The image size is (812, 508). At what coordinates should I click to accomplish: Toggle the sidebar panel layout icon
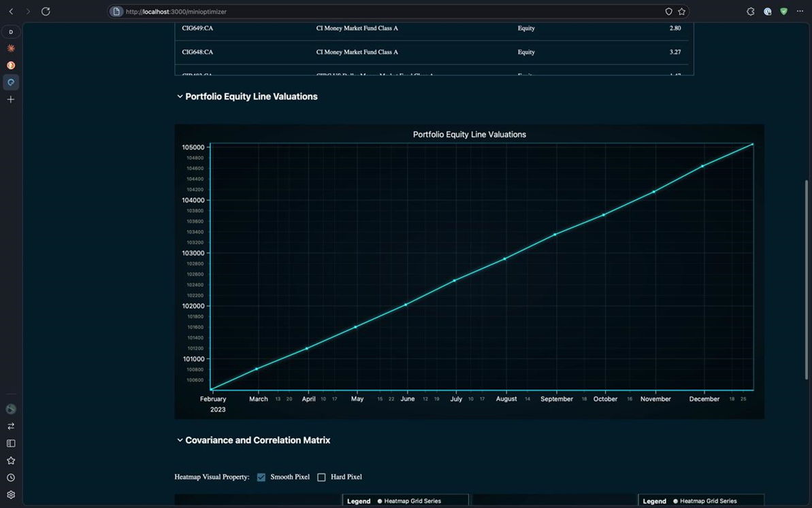click(11, 443)
